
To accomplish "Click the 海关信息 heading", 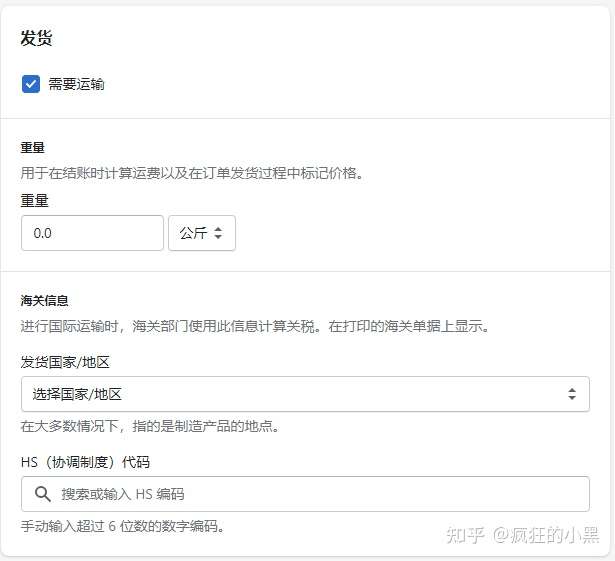I will [44, 301].
